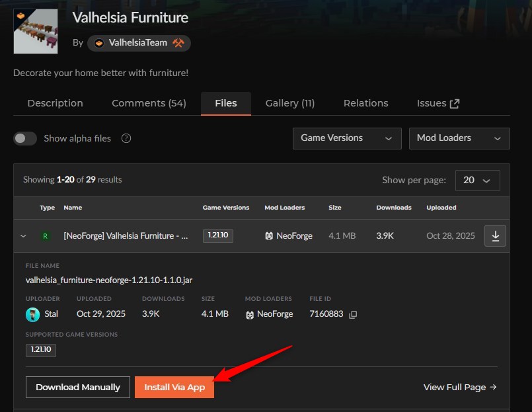Image resolution: width=532 pixels, height=412 pixels.
Task: Click the 3.9K downloads cell in file row
Action: pos(385,235)
